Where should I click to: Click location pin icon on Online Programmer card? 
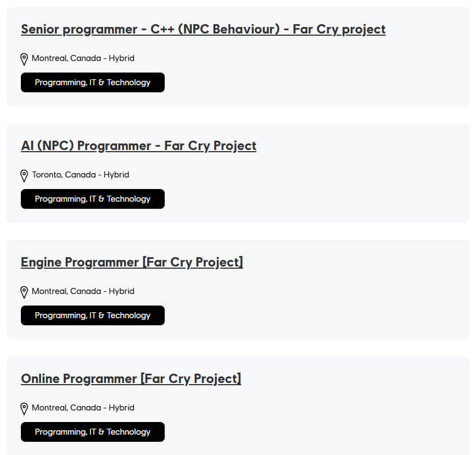pyautogui.click(x=24, y=408)
